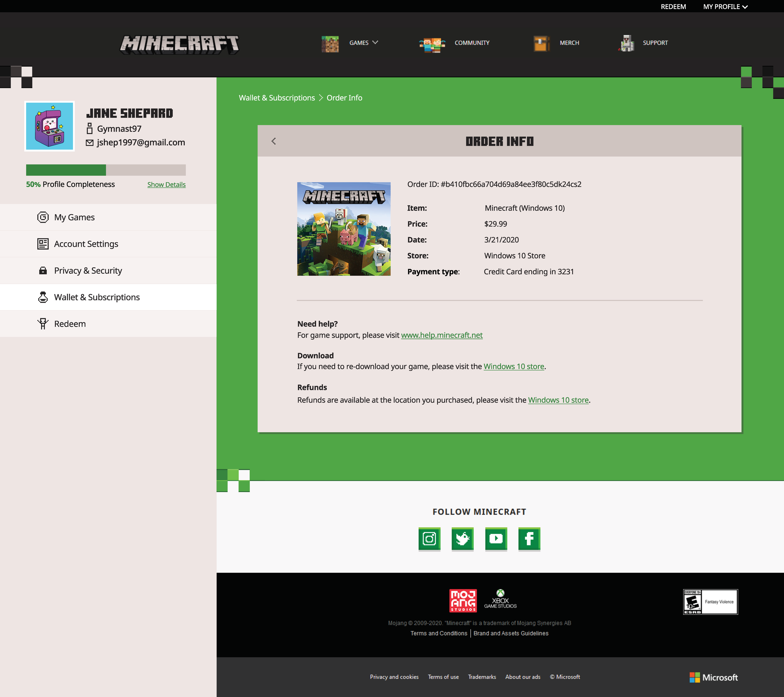Go to Account Settings in sidebar
This screenshot has height=697, width=784.
(x=86, y=244)
